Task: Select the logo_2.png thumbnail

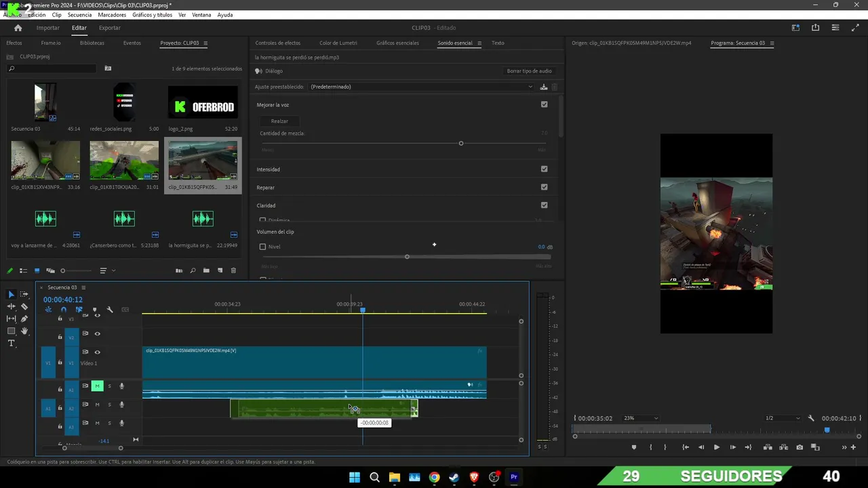Action: 203,102
